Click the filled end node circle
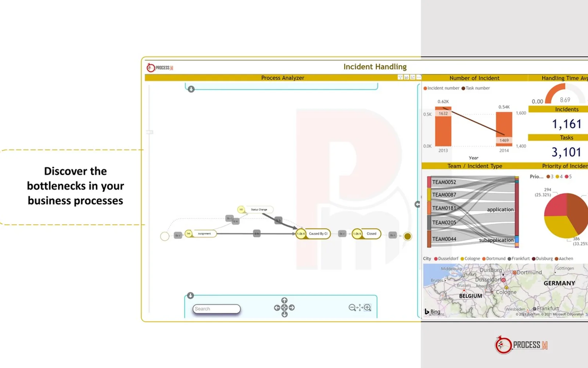This screenshot has height=368, width=588. pos(408,236)
